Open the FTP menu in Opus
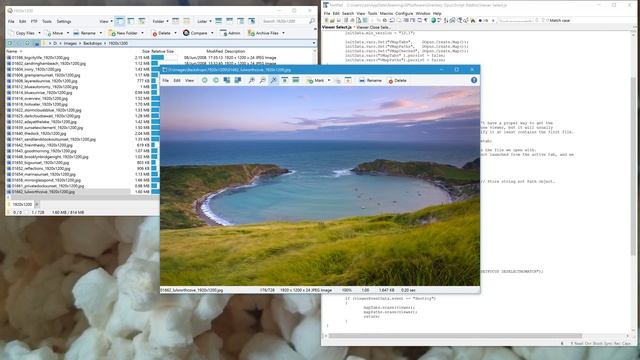Image resolution: width=640 pixels, height=360 pixels. [x=34, y=21]
